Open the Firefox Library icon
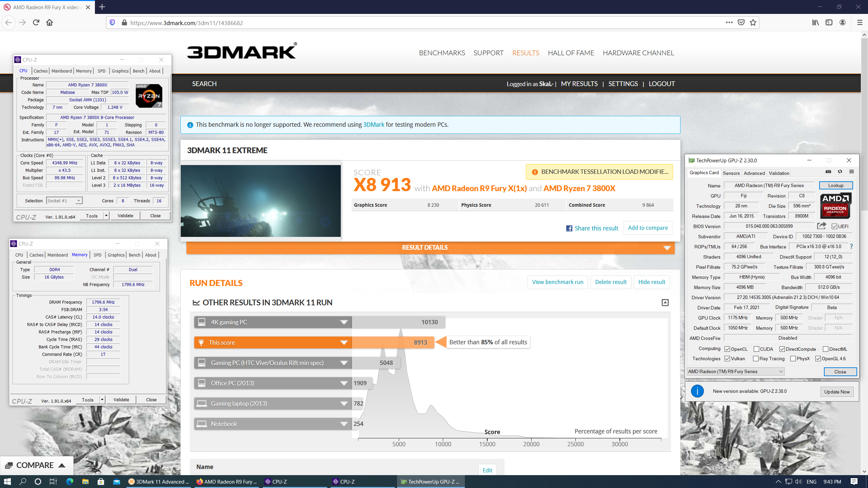This screenshot has width=868, height=488. 815,23
